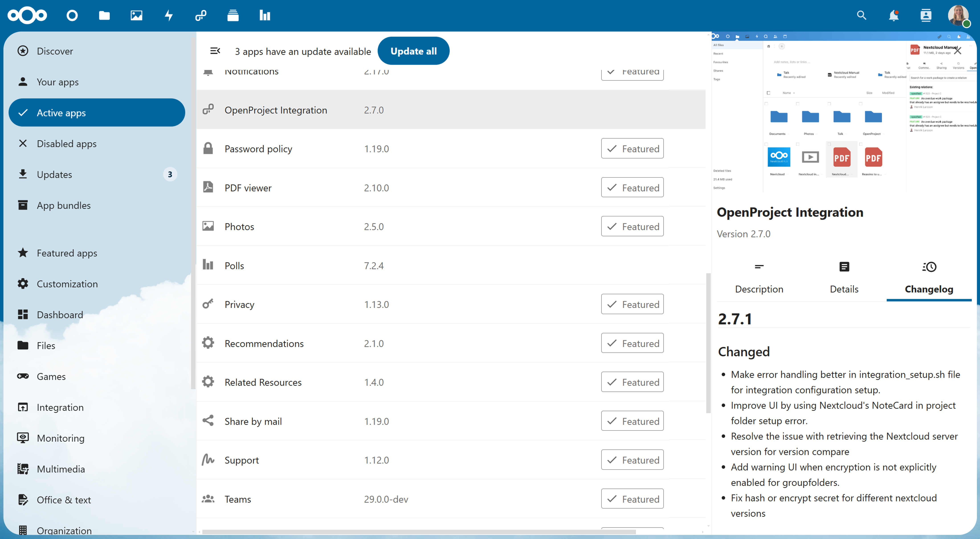This screenshot has height=539, width=980.
Task: Collapse the app categories sidebar
Action: (215, 51)
